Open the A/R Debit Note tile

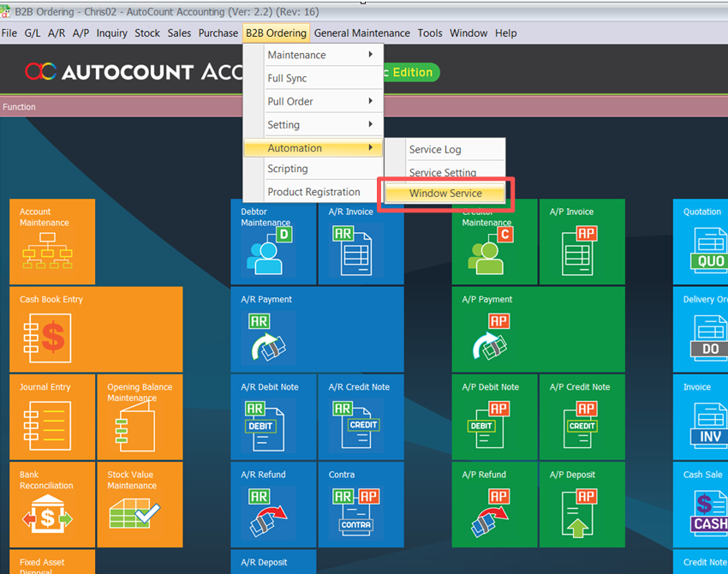pos(273,417)
